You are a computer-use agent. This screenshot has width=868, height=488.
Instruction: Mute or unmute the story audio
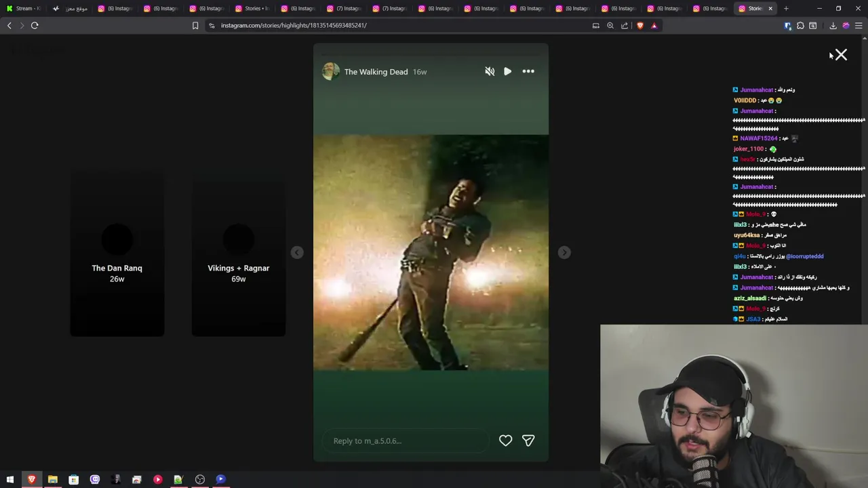pyautogui.click(x=490, y=71)
